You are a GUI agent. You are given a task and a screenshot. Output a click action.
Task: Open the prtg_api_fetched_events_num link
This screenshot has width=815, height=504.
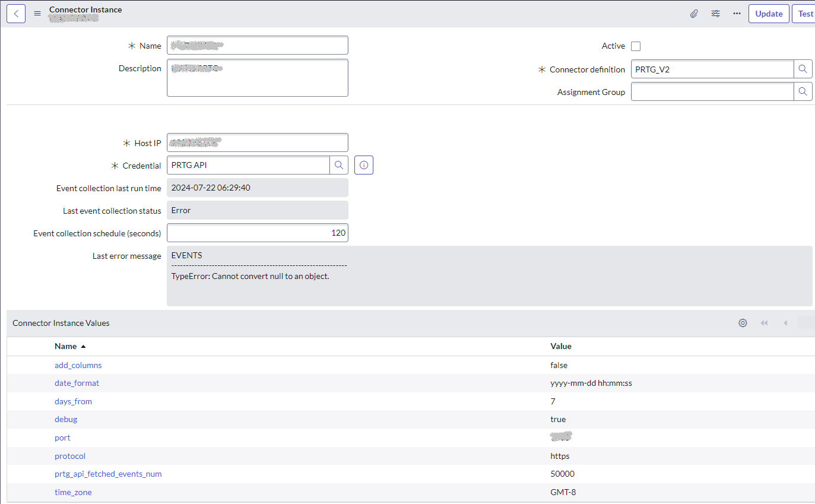click(108, 474)
